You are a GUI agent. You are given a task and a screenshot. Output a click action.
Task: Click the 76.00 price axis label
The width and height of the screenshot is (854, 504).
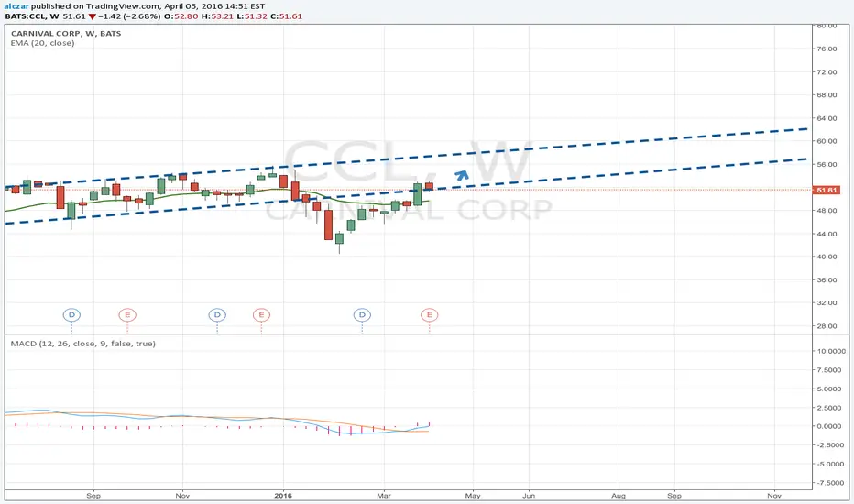coord(827,49)
